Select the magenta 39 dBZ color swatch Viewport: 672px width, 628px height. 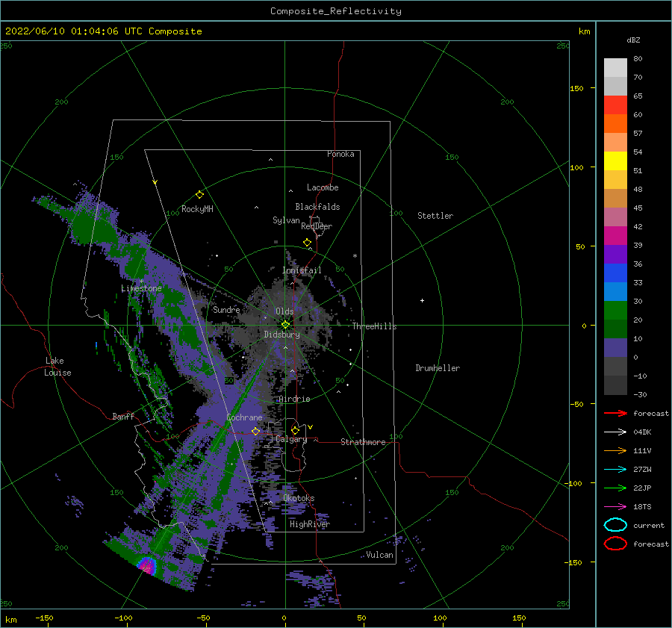coord(615,236)
